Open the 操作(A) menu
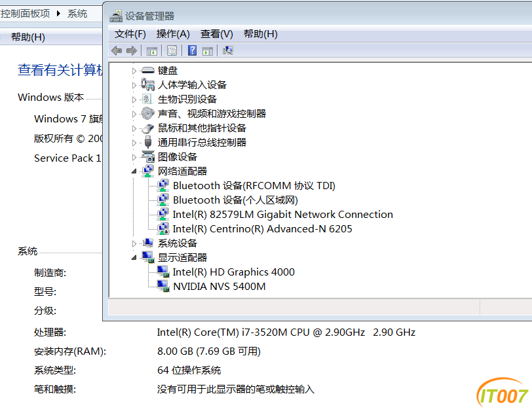 (x=173, y=34)
